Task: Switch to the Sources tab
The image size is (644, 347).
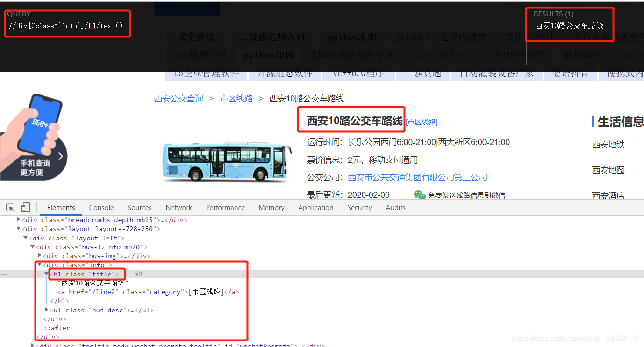Action: pos(140,208)
